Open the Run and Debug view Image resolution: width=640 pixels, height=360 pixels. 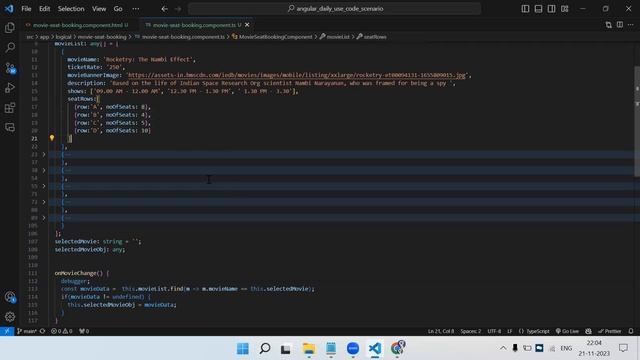coord(10,88)
